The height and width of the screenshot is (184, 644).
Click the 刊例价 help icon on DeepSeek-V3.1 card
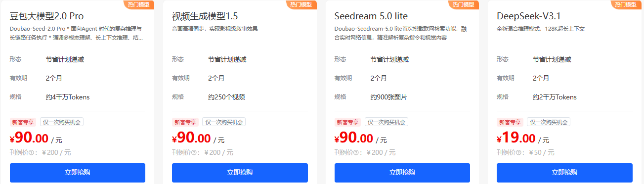tap(519, 153)
